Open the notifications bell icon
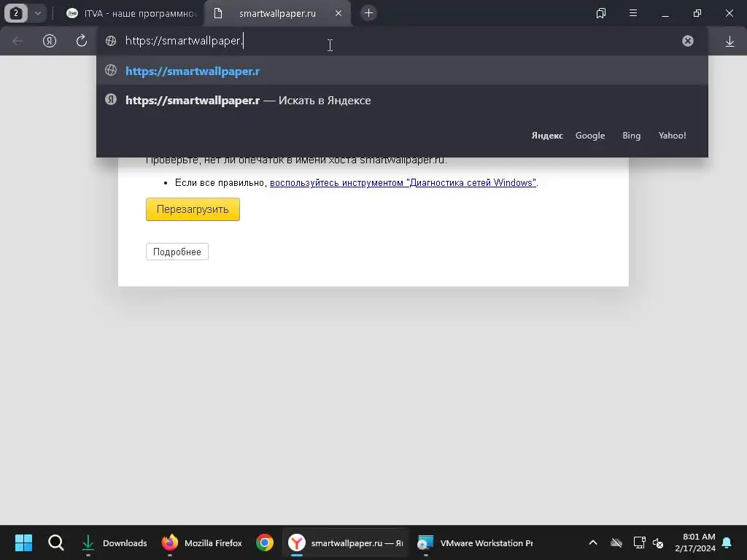747x560 pixels. pyautogui.click(x=727, y=542)
